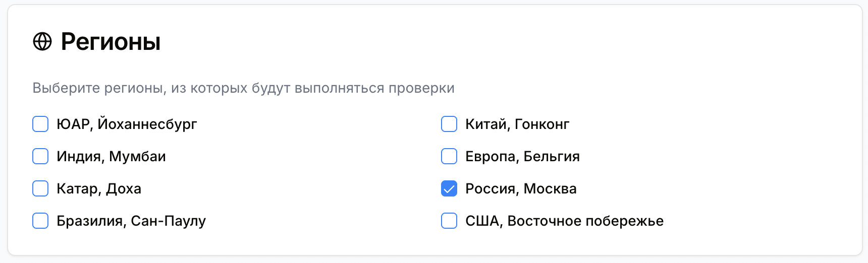Image resolution: width=868 pixels, height=263 pixels.
Task: Toggle the Китай, Гонконг checkbox
Action: coord(449,124)
